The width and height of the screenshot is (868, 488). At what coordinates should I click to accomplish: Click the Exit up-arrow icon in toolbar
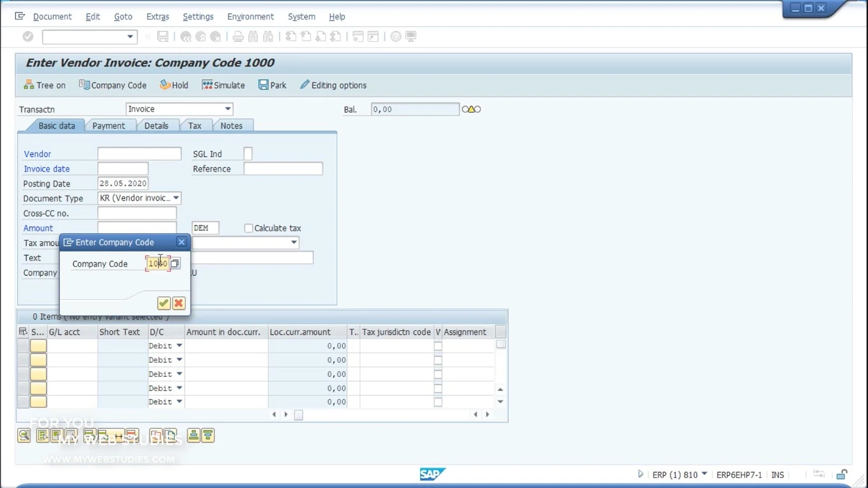click(x=201, y=37)
